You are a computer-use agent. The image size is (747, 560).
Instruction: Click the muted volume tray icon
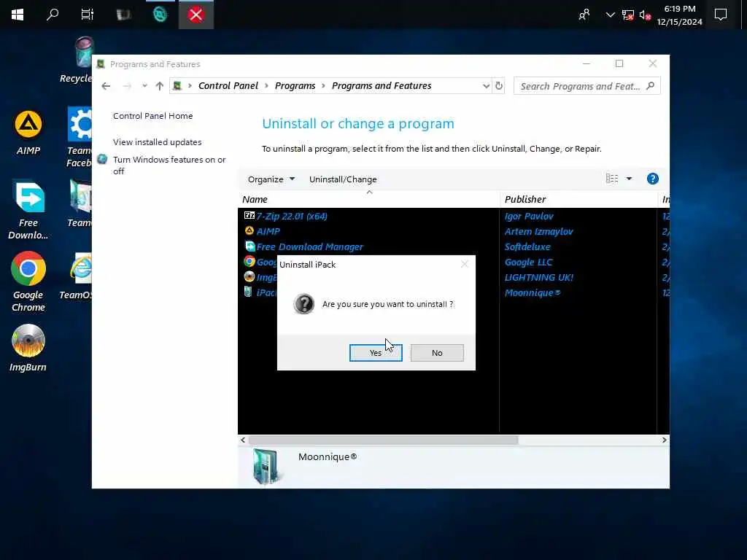645,15
